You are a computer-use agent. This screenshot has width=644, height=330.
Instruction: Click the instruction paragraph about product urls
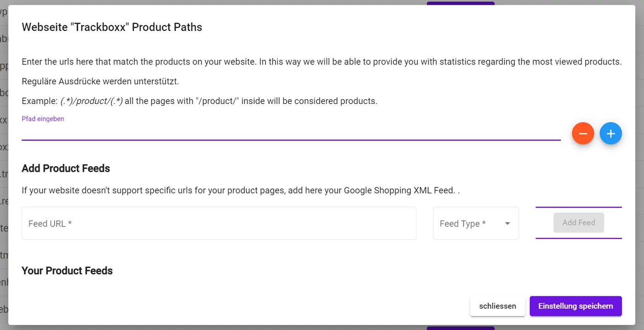coord(321,62)
